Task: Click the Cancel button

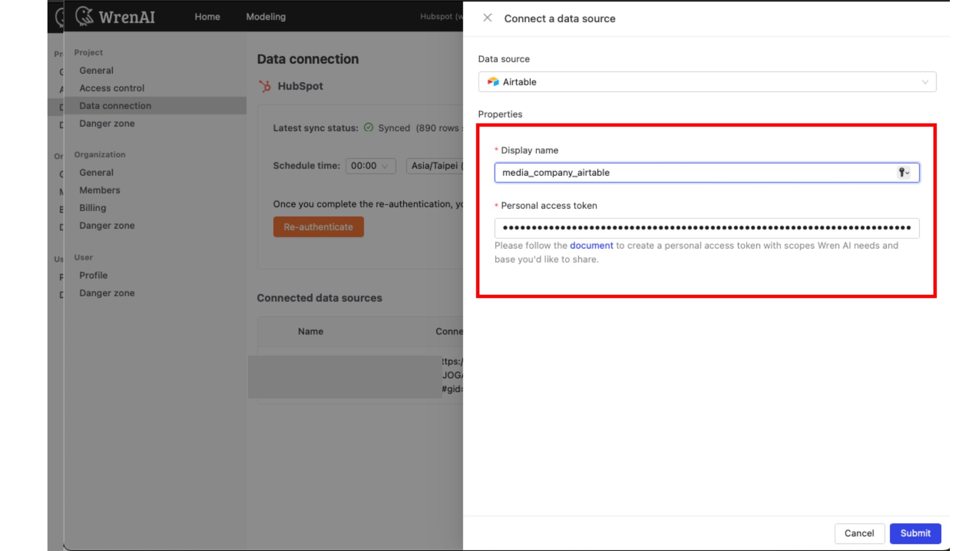Action: tap(859, 533)
